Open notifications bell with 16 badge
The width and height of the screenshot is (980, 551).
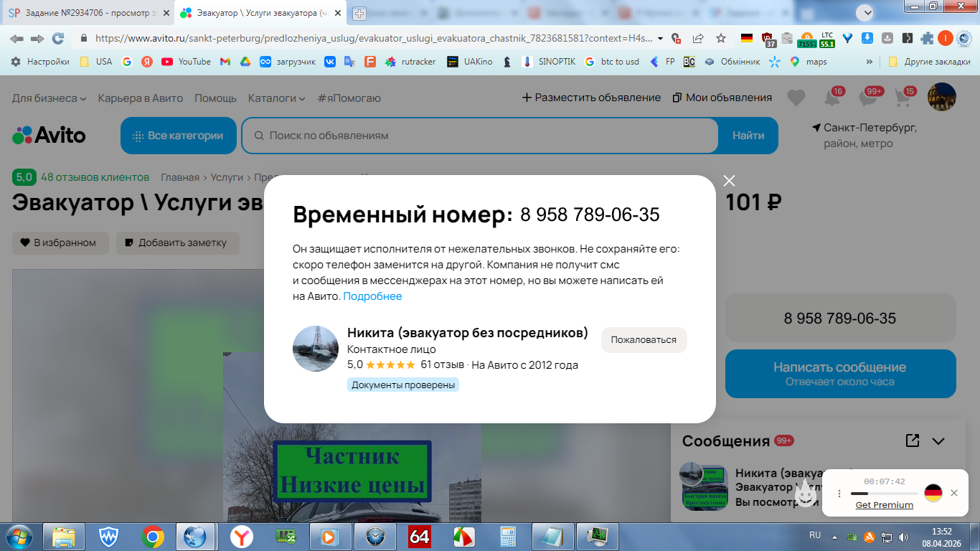[832, 98]
